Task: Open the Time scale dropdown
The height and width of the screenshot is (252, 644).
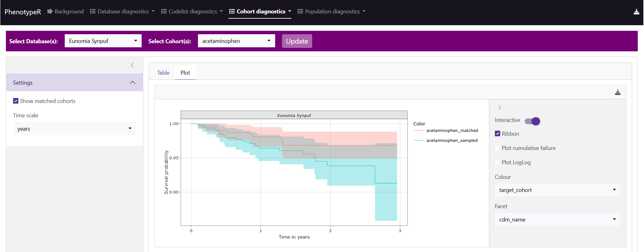Action: tap(74, 129)
